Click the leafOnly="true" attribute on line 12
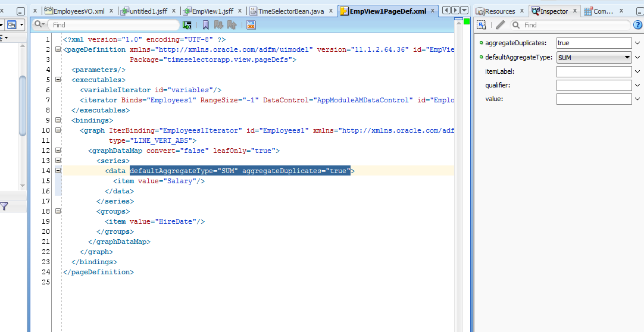Screen dimensions: 644x332 click(245, 151)
